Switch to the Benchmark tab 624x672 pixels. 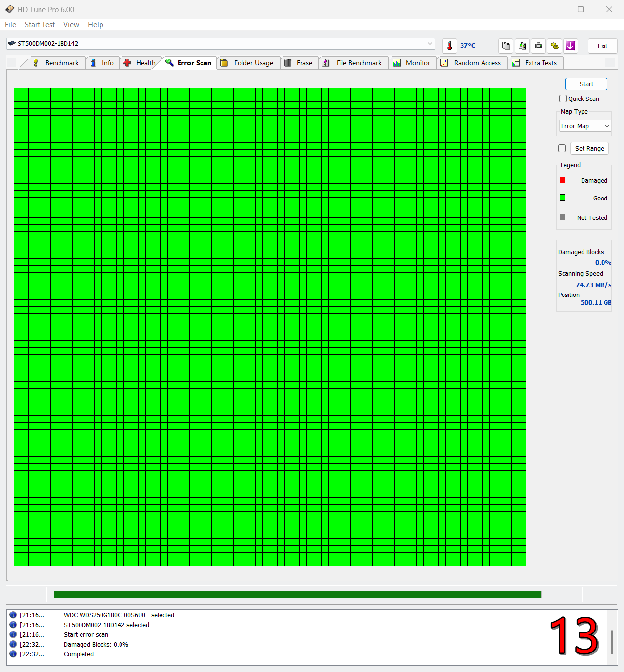[x=56, y=63]
